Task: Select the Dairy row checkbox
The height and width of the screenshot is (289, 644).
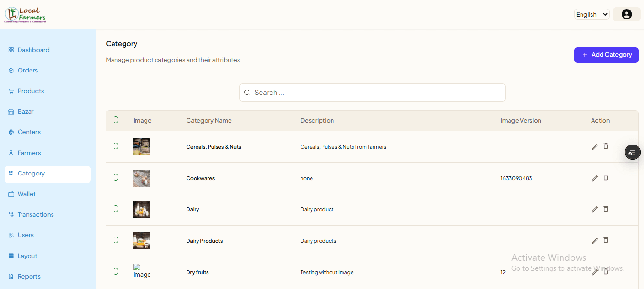Action: pos(116,208)
